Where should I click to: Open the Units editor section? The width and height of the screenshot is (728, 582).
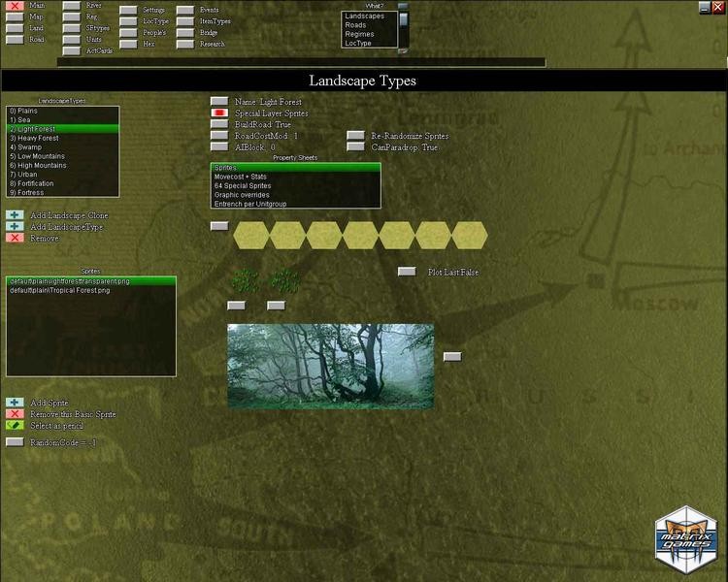tap(71, 40)
